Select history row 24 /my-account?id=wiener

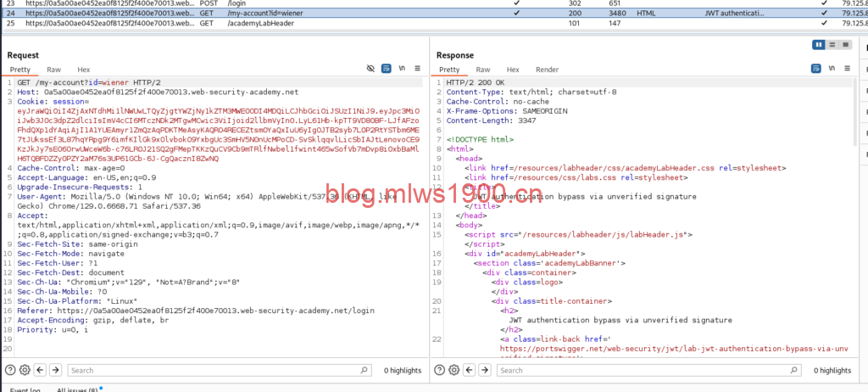(434, 12)
